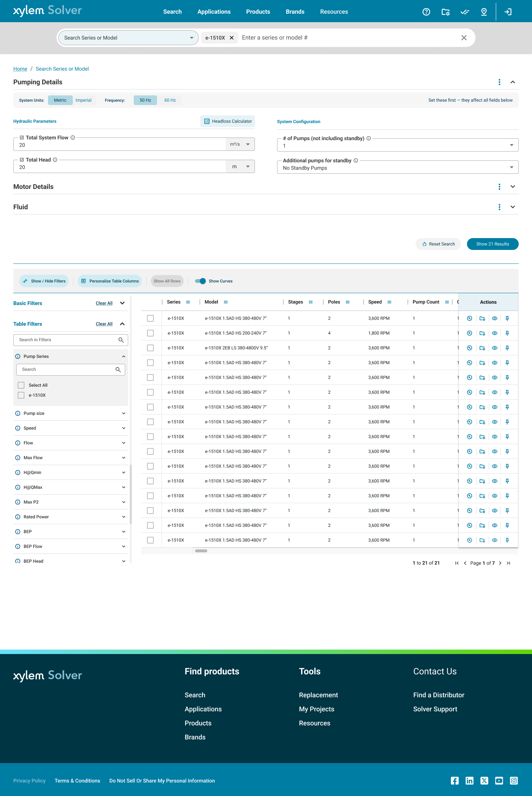532x796 pixels.
Task: Check the Select All pump series box
Action: [21, 385]
